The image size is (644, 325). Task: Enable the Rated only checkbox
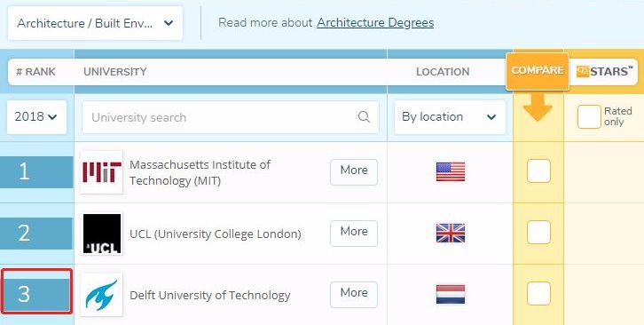[x=589, y=117]
